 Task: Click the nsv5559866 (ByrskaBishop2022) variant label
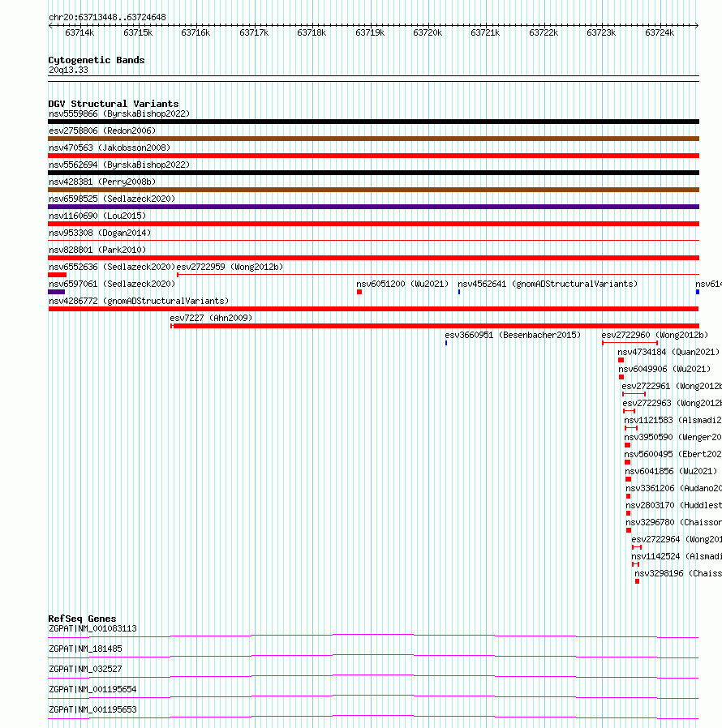(x=119, y=113)
